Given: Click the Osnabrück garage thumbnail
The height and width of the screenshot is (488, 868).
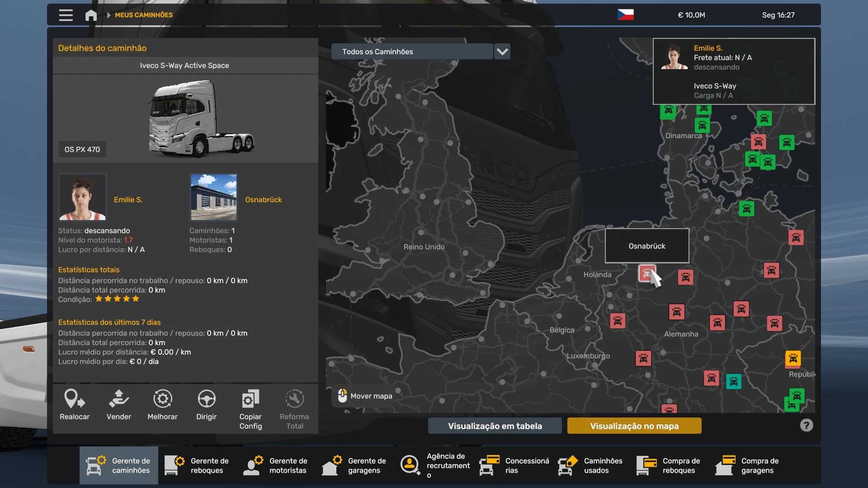Looking at the screenshot, I should (x=213, y=197).
